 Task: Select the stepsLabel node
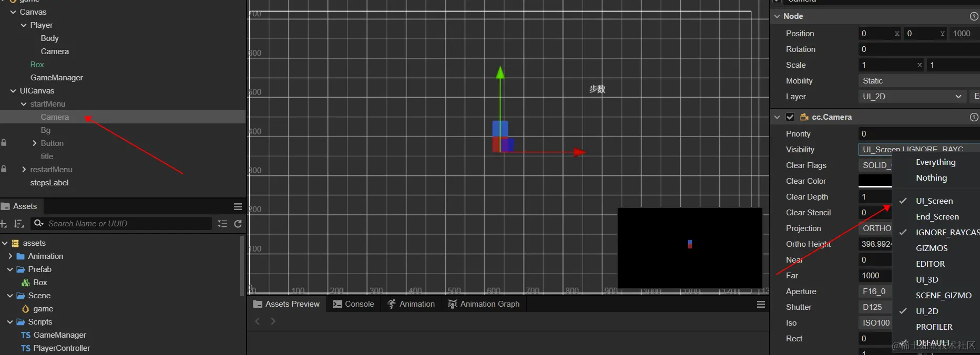[x=49, y=183]
